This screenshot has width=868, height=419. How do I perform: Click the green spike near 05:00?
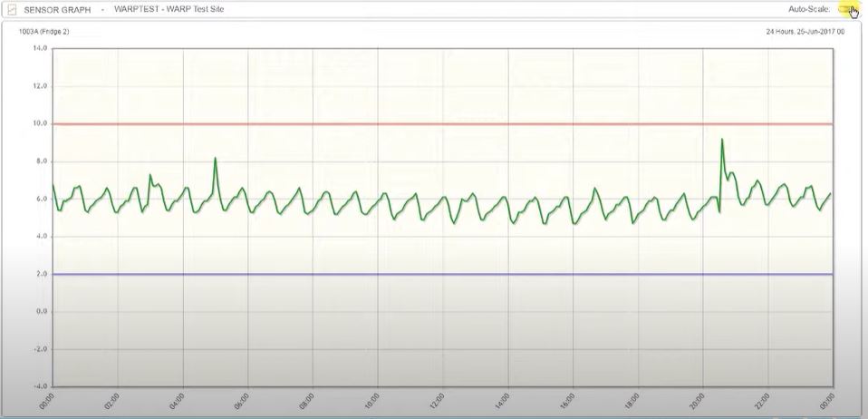click(215, 159)
